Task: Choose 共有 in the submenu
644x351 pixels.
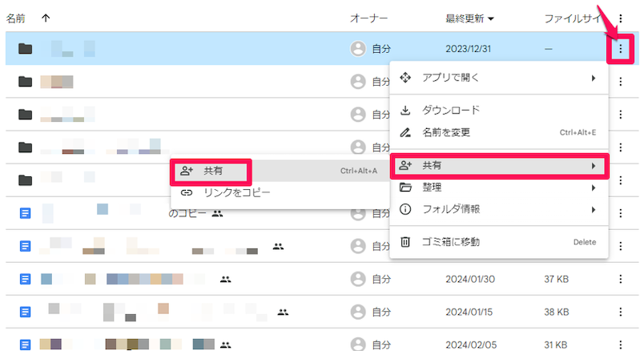Action: (212, 171)
